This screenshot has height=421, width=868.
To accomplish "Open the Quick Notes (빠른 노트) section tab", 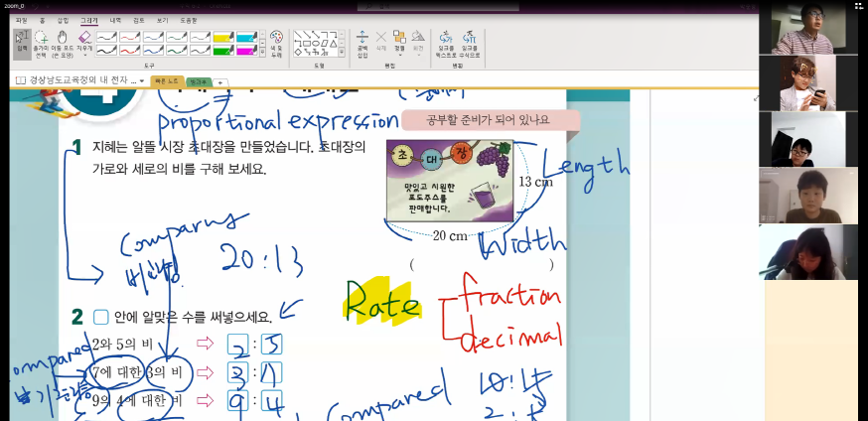I will point(167,81).
